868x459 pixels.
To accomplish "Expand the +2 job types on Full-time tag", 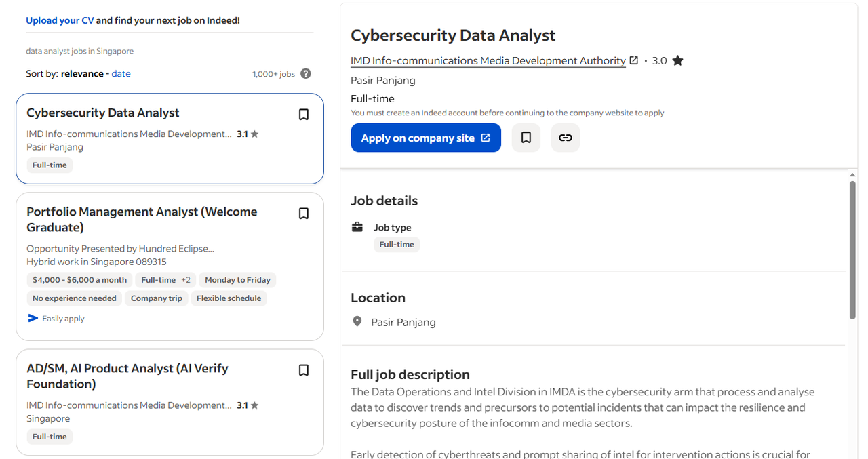I will (186, 280).
